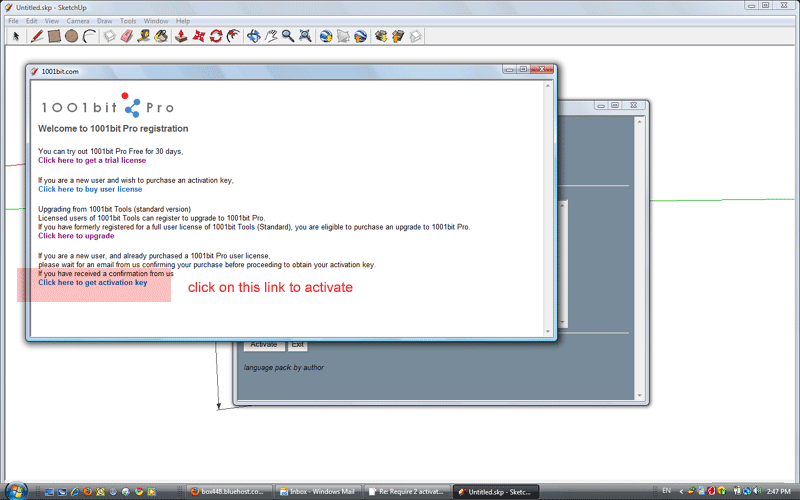This screenshot has height=500, width=800.
Task: Click the 'buy user license' link
Action: (90, 189)
